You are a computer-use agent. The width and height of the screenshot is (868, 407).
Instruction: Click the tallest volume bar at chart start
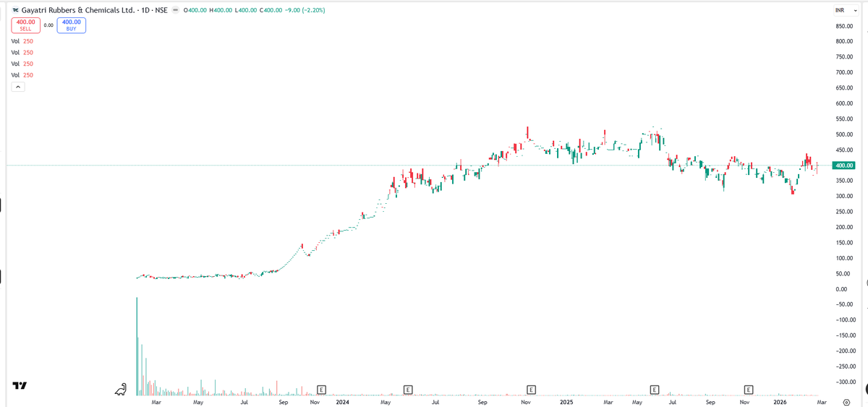137,346
